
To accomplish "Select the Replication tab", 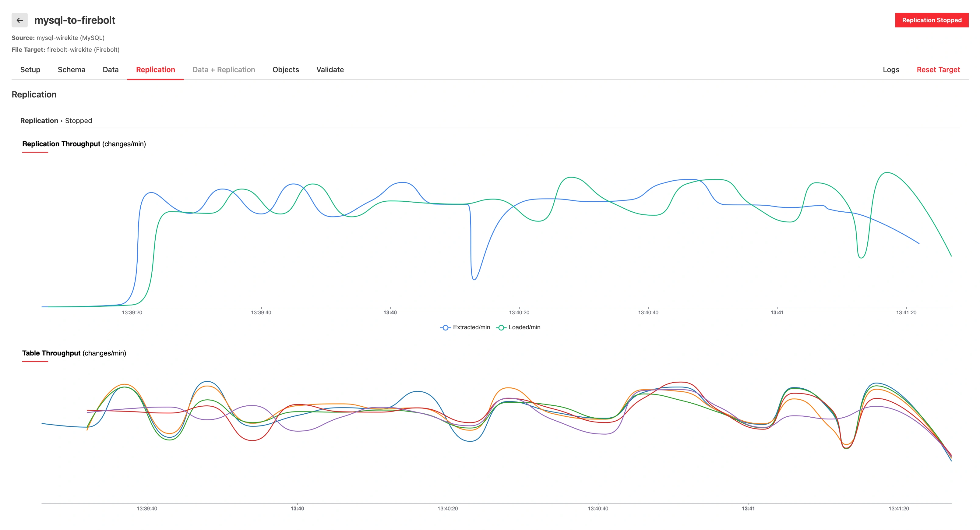I will tap(156, 70).
